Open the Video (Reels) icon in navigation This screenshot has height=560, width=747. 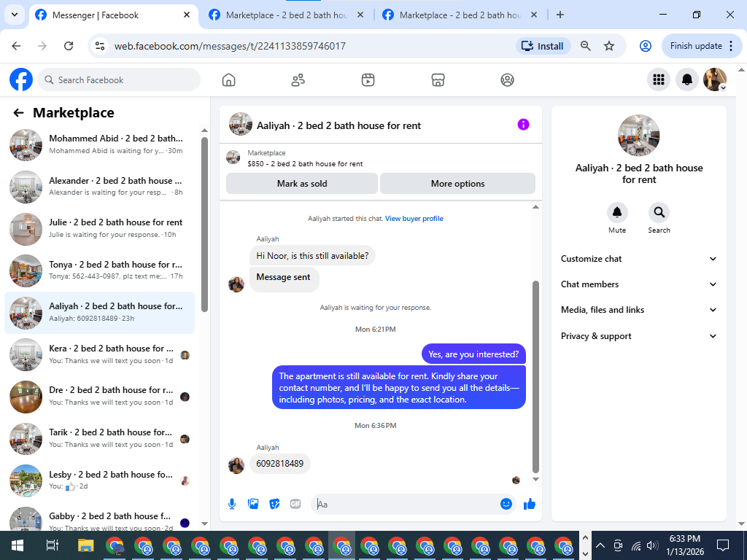pyautogui.click(x=368, y=80)
